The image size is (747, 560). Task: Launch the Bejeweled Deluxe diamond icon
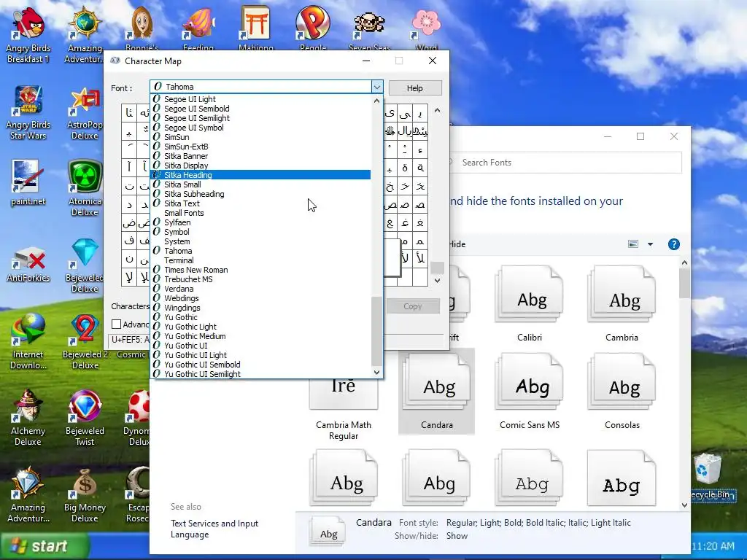click(85, 265)
